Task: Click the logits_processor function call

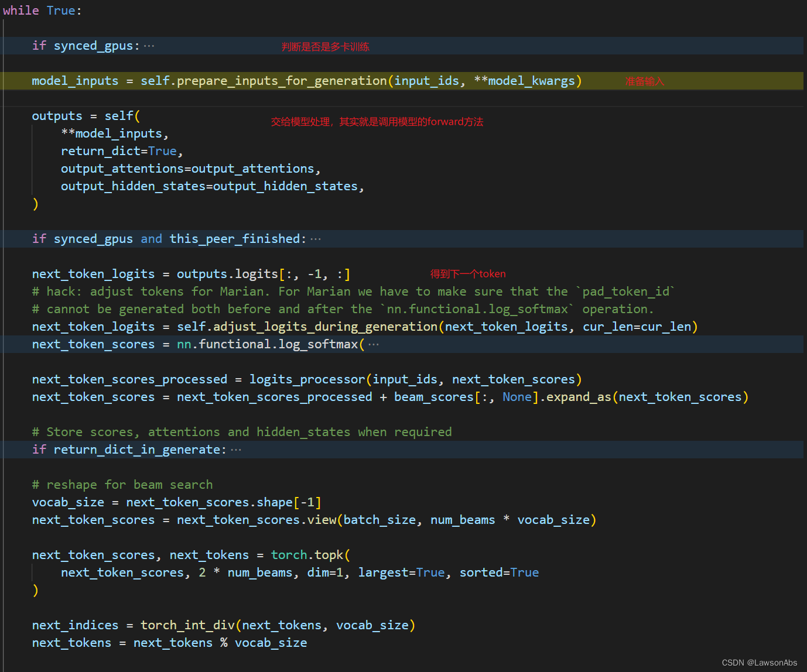Action: pos(307,379)
